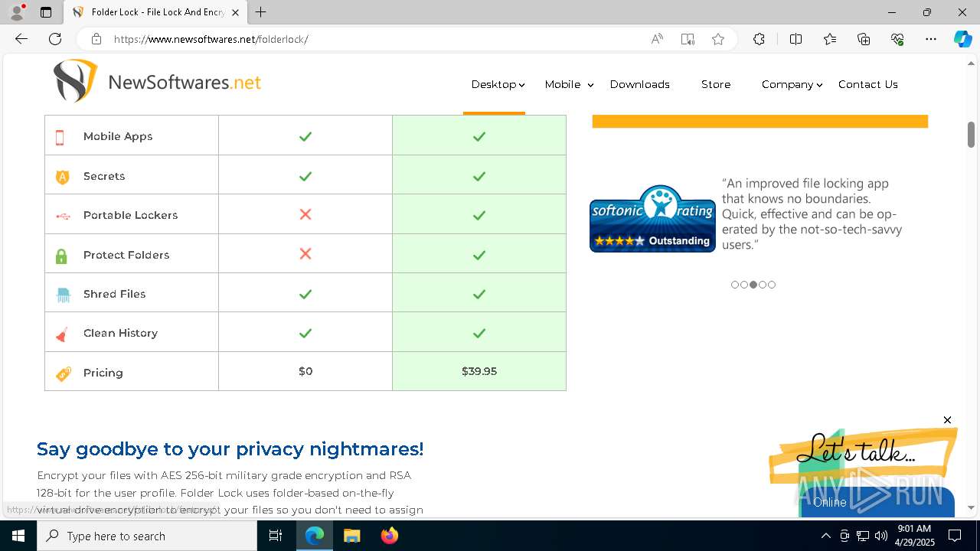Open the notification center
The image size is (980, 551).
point(955,536)
